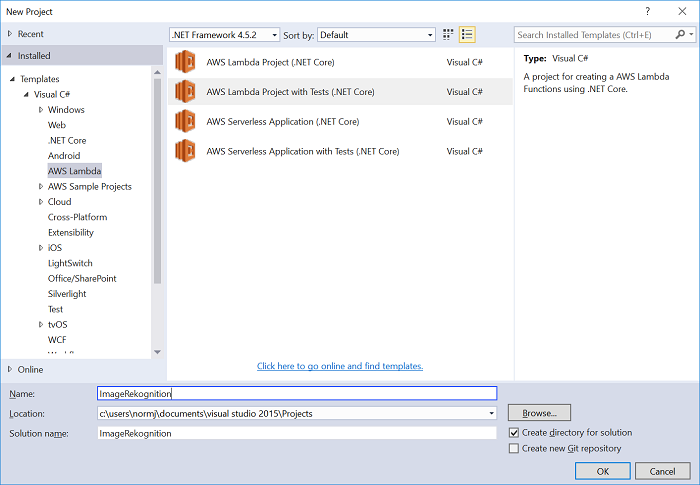
Task: Select the AWS Lambda category
Action: click(75, 171)
